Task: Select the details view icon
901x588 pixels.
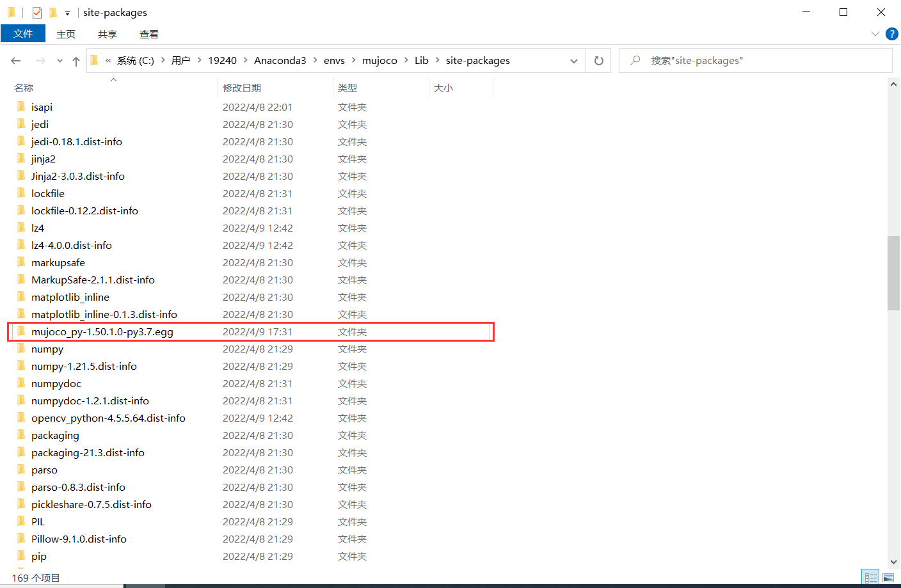Action: (x=870, y=577)
